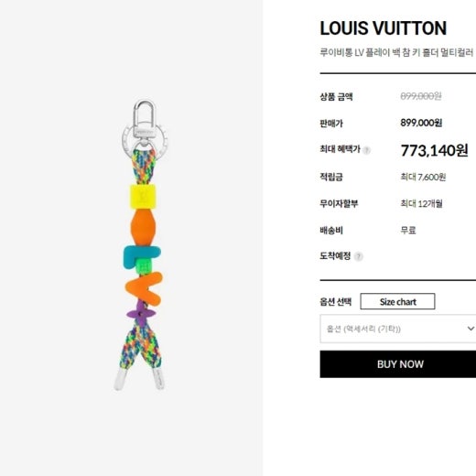Click the help icon beside 최대 혜택가
Screen dimensions: 476x476
click(x=367, y=150)
